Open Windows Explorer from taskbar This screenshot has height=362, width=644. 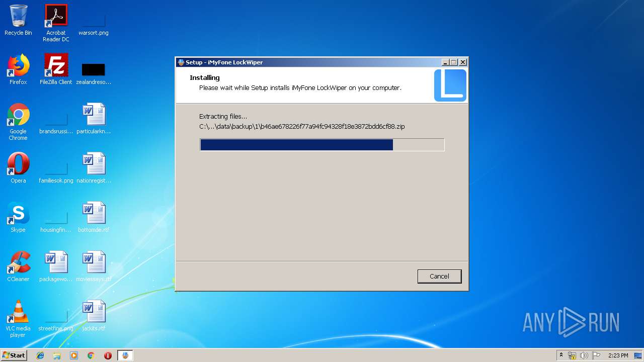pos(57,355)
